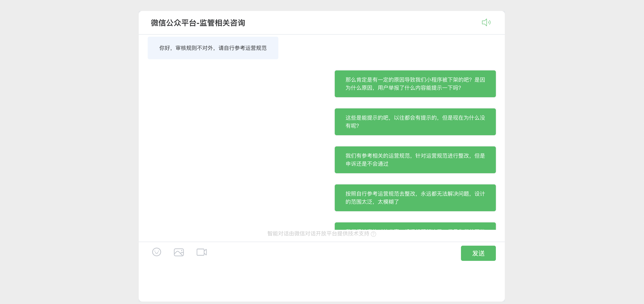The height and width of the screenshot is (304, 644).
Task: Click the text 申诉还是不会通过 in third message
Action: point(367,164)
